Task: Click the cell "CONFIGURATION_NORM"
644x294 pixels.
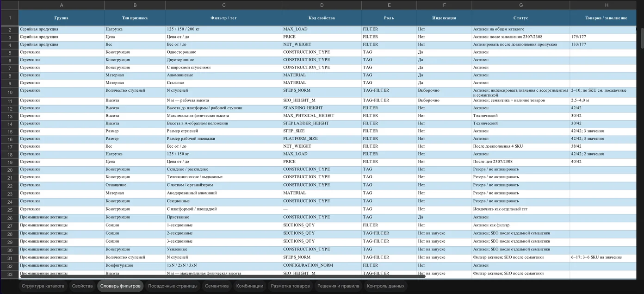Action: 322,266
